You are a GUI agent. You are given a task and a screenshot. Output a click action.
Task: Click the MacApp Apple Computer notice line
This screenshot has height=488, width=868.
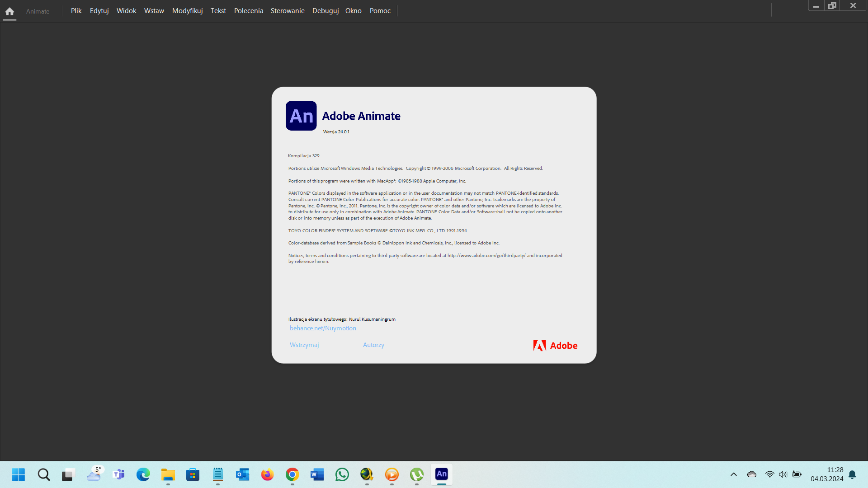tap(377, 181)
